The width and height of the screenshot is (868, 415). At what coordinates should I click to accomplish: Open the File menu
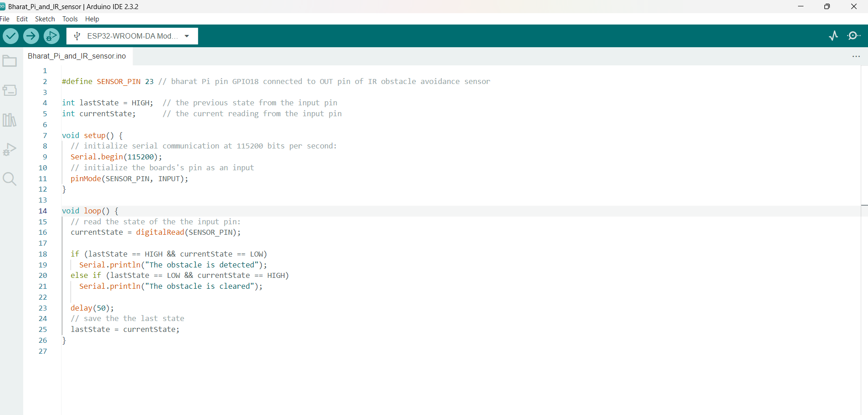click(5, 19)
